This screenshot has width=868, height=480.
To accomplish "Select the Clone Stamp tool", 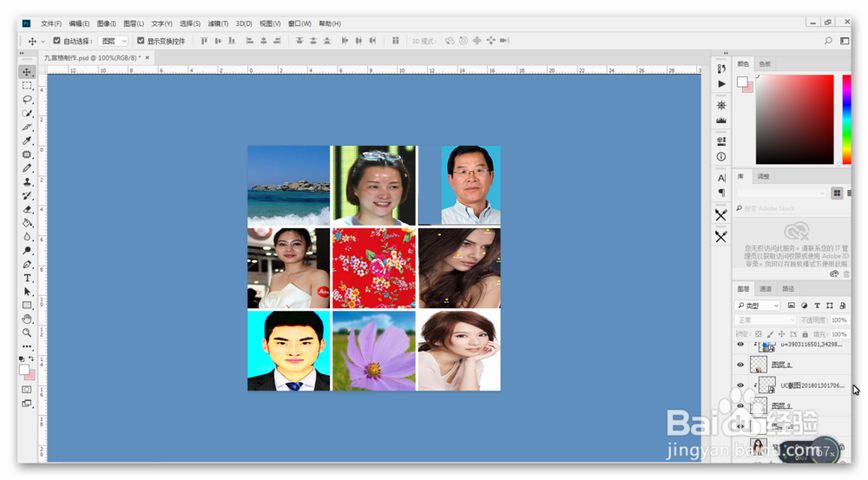I will [27, 182].
